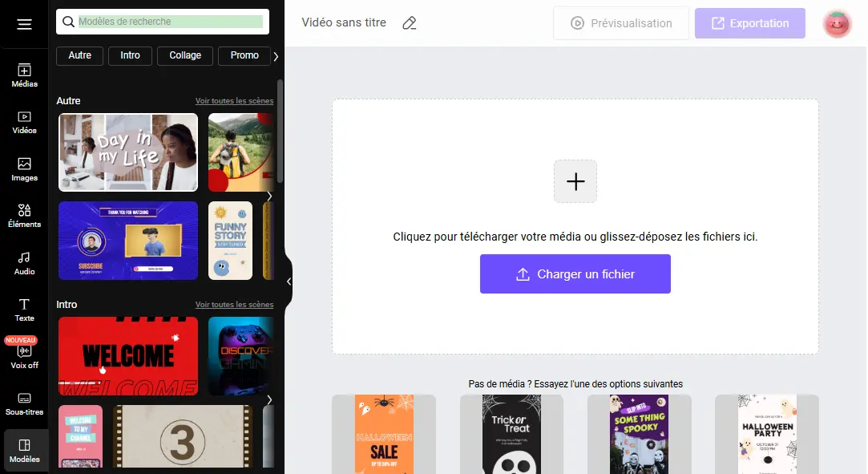Select the Images sidebar icon
This screenshot has width=868, height=474.
[x=24, y=169]
